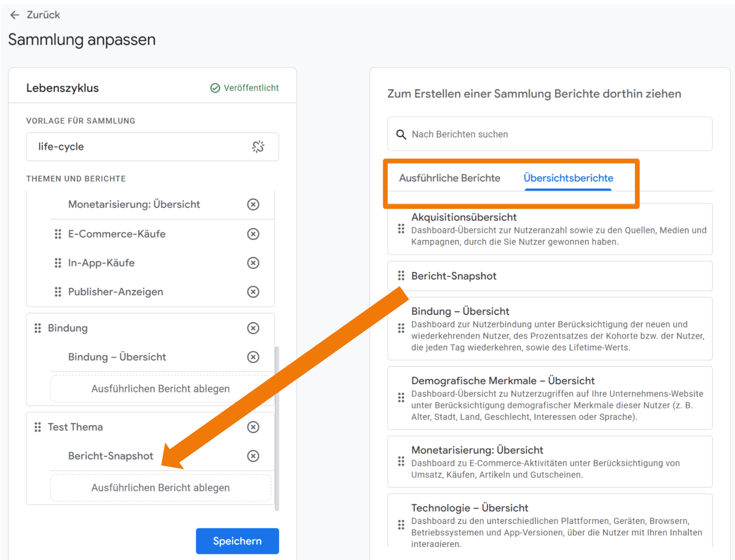
Task: Remove the E-Commerce-Käufe report
Action: coord(253,234)
